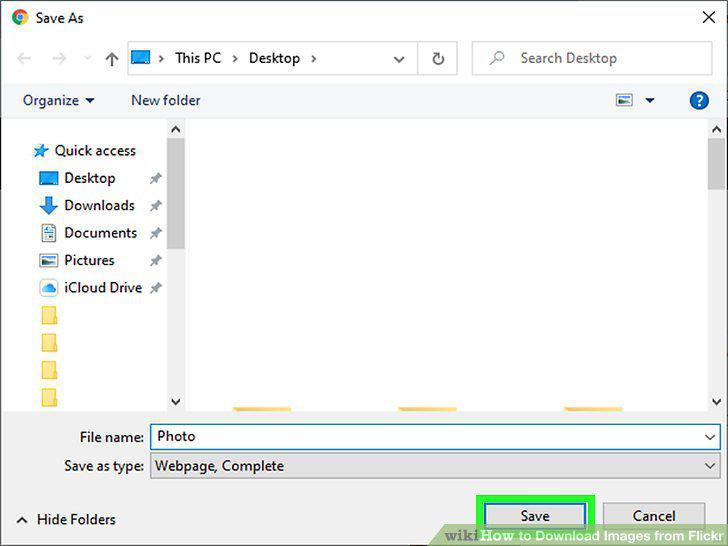This screenshot has width=728, height=546.
Task: Click the pin icon next to Documents
Action: click(156, 233)
